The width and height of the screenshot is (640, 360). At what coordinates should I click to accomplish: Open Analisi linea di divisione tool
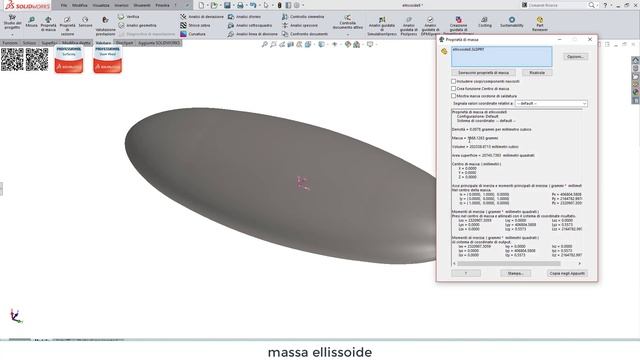coord(253,34)
